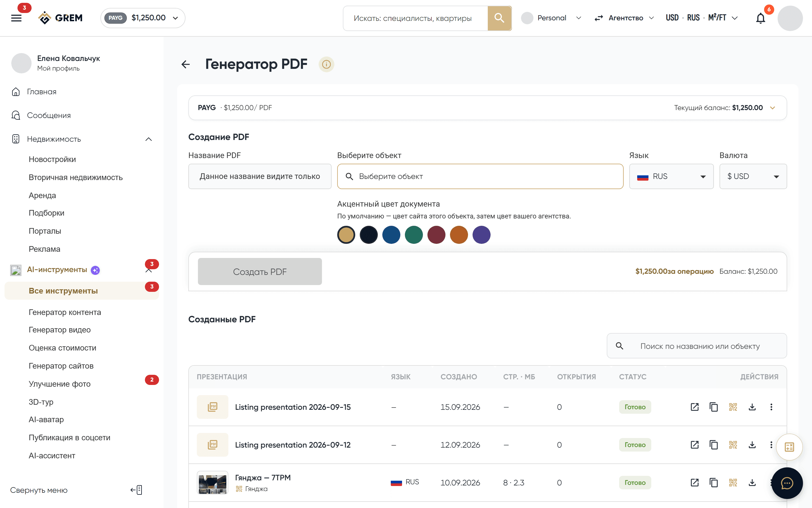Go back using the arrow beside Генератор PDF
This screenshot has height=508, width=812.
(186, 64)
